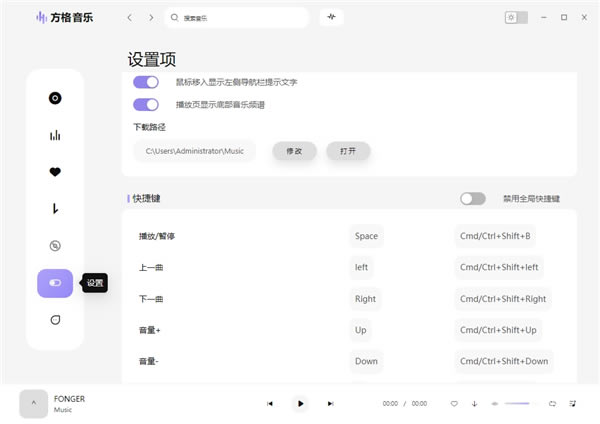Toggle 鼠标移入显示左侧导航栏提示文字 switch
600x424 pixels.
click(146, 82)
